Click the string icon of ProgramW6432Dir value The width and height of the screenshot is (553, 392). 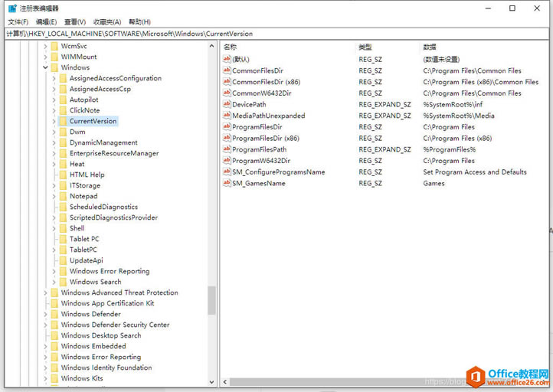227,161
